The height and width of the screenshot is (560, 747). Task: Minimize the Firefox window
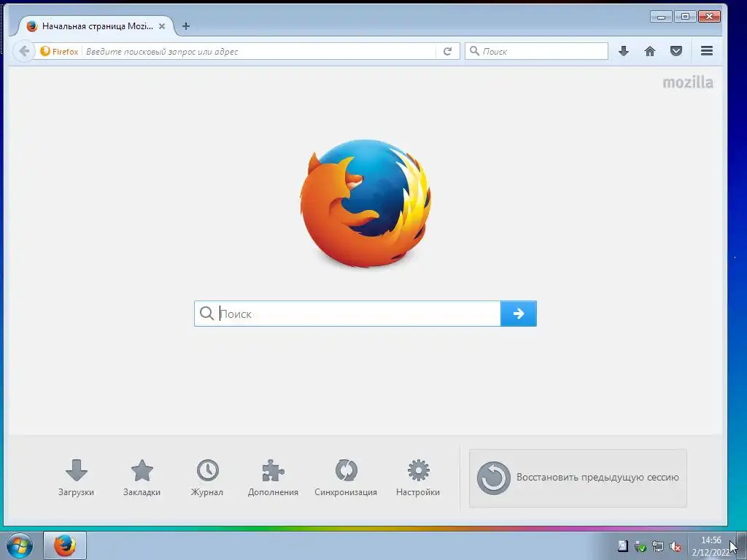coord(661,17)
